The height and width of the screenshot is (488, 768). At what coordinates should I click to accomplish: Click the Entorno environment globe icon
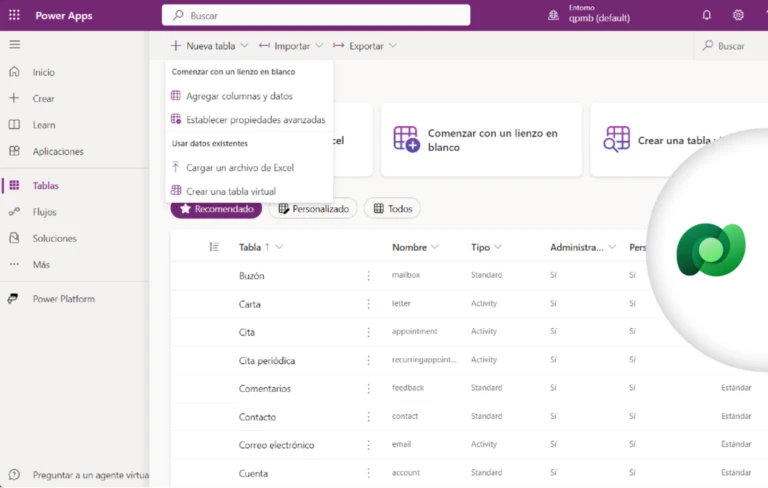point(553,15)
